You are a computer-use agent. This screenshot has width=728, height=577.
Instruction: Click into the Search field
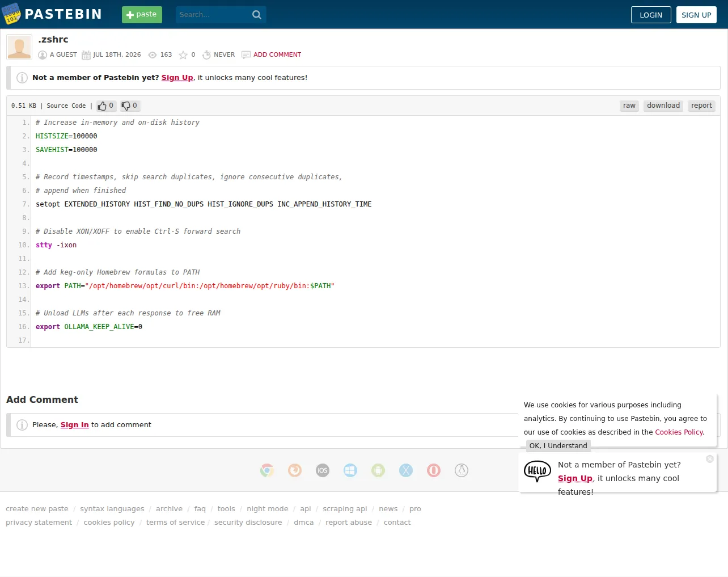pos(213,15)
